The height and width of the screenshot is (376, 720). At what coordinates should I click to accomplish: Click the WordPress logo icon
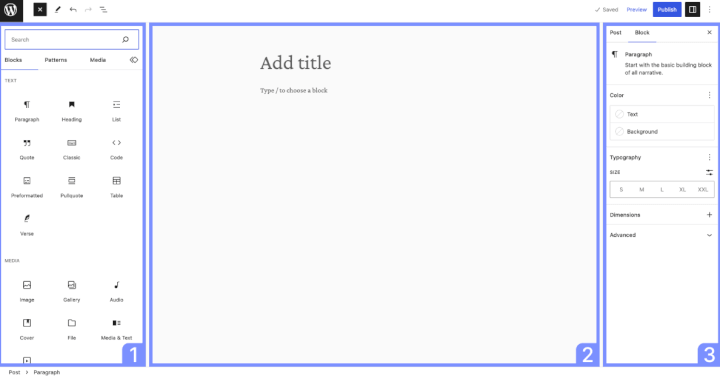[x=11, y=10]
